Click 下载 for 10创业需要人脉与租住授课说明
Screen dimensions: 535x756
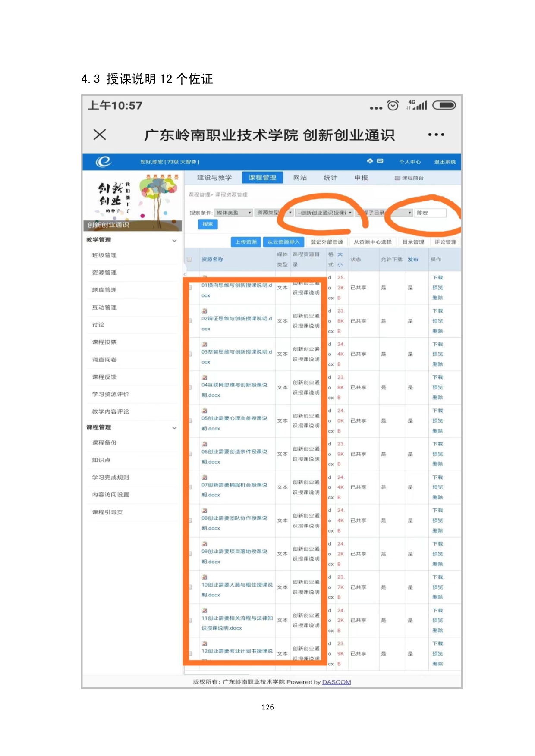tap(437, 577)
